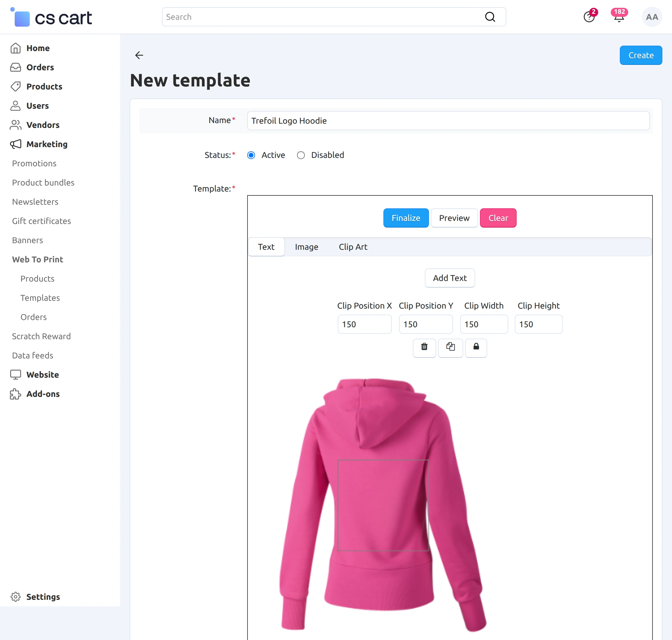Collapse the Web To Print submenu
Screen dimensions: 672x640
click(x=37, y=260)
